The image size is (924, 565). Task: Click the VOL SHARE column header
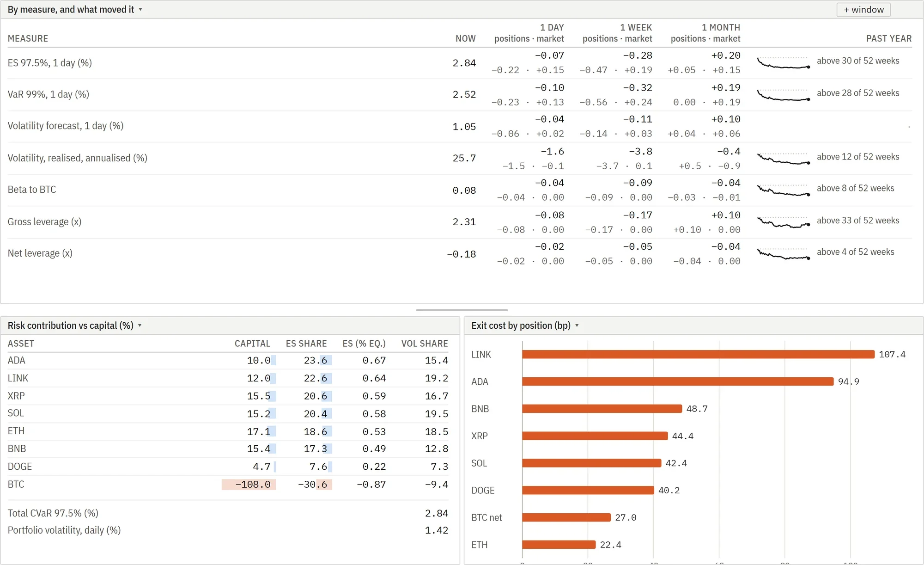pos(425,344)
